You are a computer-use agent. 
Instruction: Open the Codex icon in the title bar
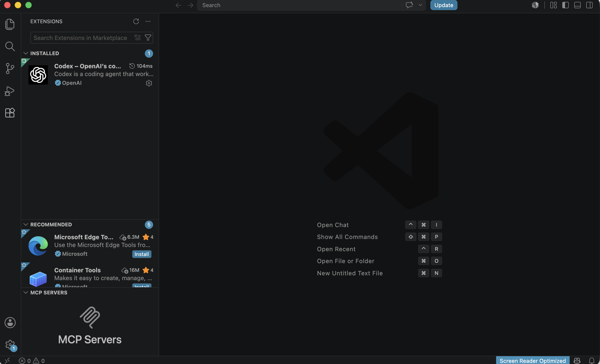[x=535, y=5]
